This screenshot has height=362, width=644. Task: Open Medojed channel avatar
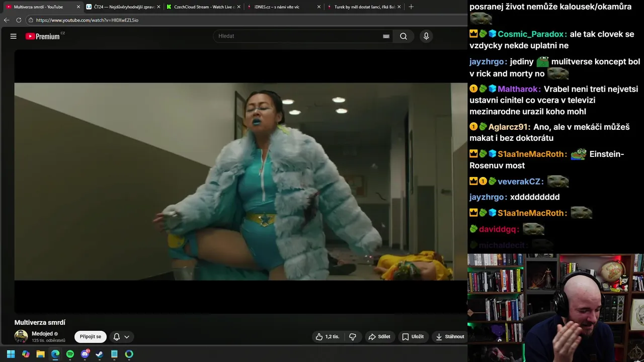point(21,337)
